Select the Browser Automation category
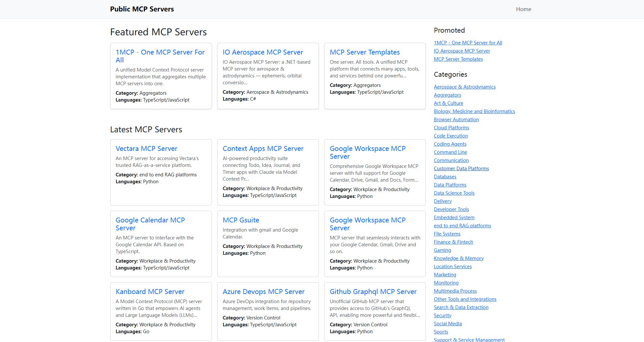Screen dimensions: 644x342 pyautogui.click(x=456, y=120)
